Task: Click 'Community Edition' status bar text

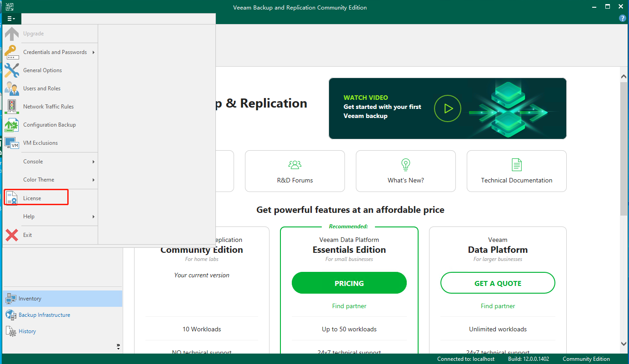Action: [586, 359]
